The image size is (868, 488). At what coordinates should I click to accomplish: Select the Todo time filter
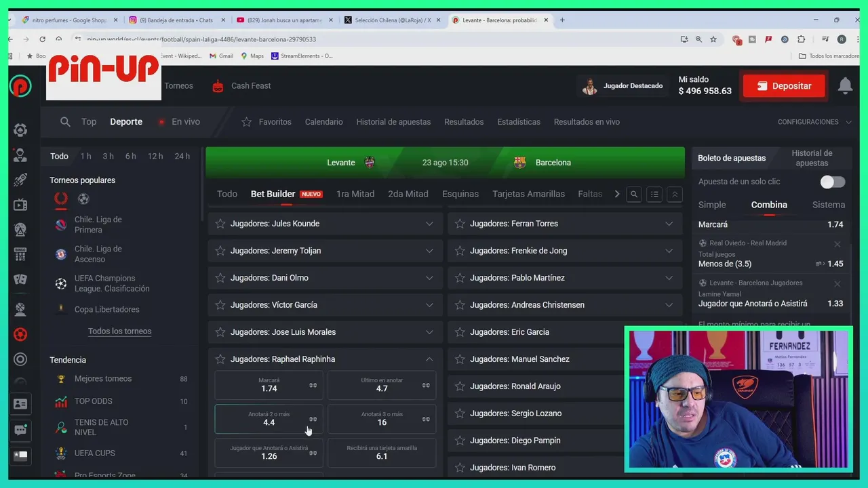(x=59, y=157)
